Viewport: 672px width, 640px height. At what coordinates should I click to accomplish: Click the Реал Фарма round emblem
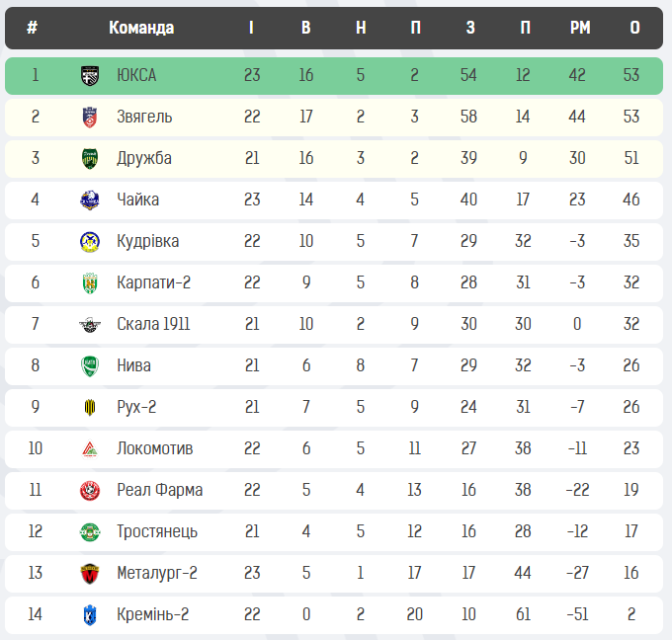(90, 490)
